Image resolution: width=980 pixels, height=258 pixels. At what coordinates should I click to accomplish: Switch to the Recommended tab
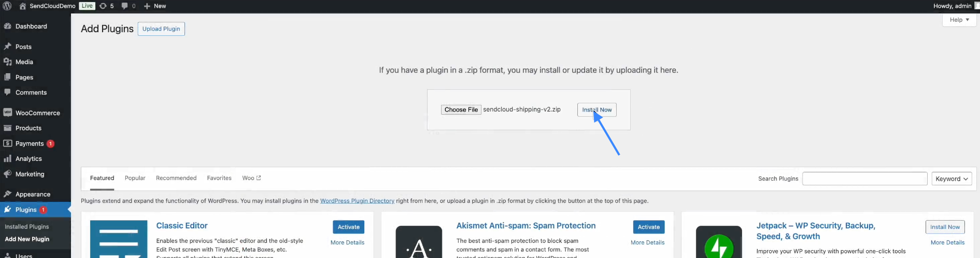pyautogui.click(x=176, y=178)
